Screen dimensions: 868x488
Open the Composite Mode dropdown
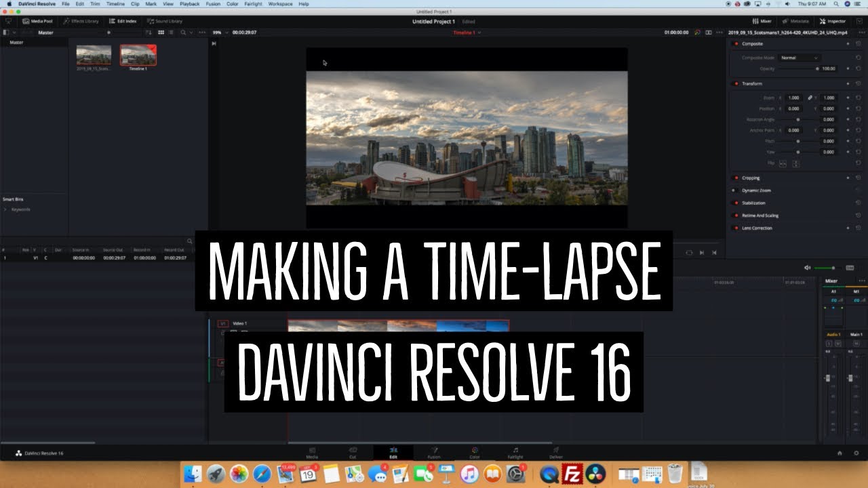coord(799,58)
